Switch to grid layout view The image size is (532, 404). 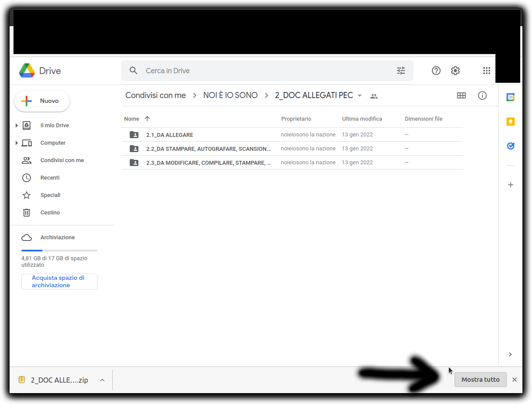click(461, 95)
